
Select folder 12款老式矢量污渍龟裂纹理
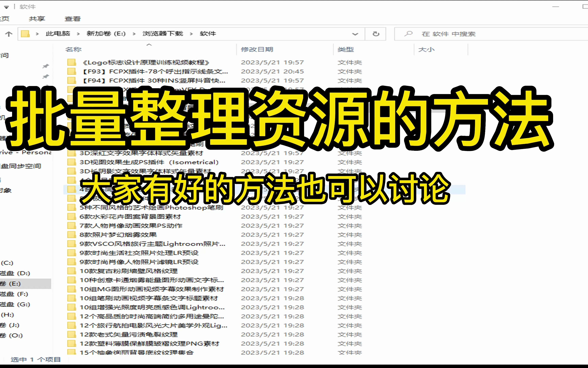tap(128, 334)
